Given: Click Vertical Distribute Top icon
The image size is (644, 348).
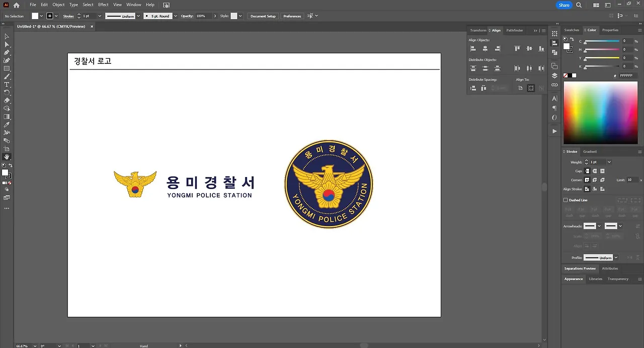Looking at the screenshot, I should [x=473, y=68].
